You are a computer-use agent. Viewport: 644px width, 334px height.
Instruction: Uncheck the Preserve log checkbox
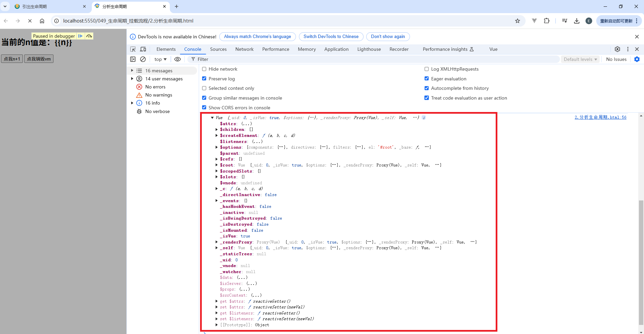point(204,79)
